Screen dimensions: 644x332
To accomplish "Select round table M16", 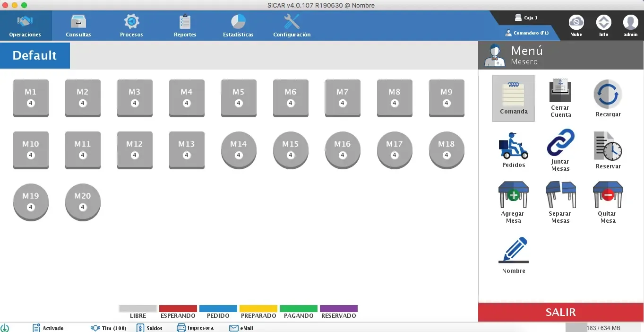I will point(343,149).
